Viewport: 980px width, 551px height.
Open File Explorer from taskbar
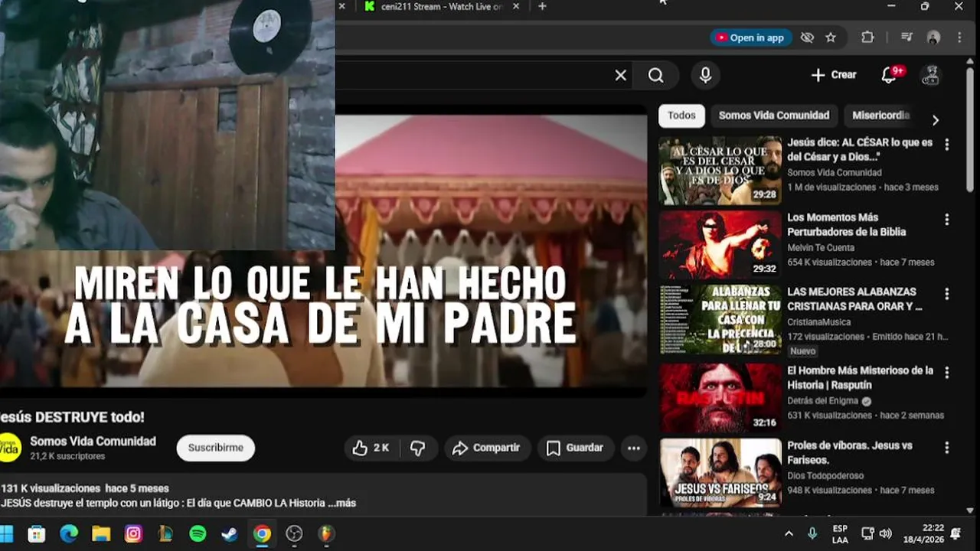(101, 533)
